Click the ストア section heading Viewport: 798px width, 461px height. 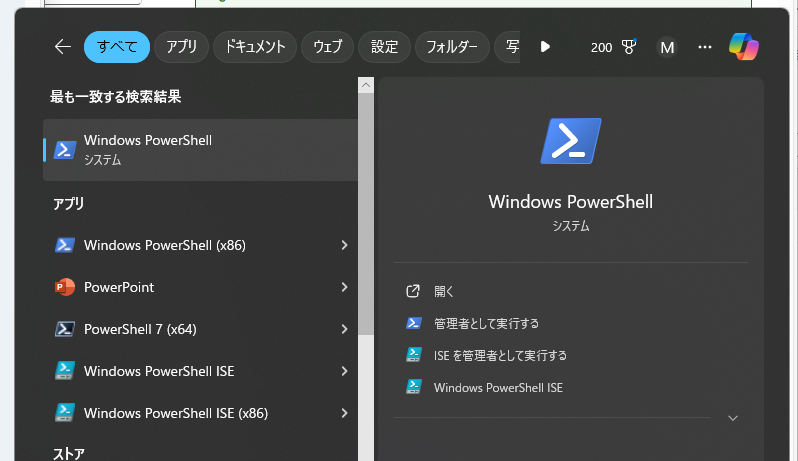coord(69,453)
